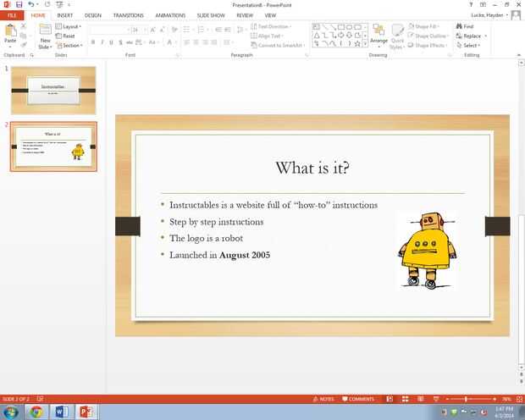
Task: Open Word from the Windows taskbar
Action: pyautogui.click(x=62, y=412)
